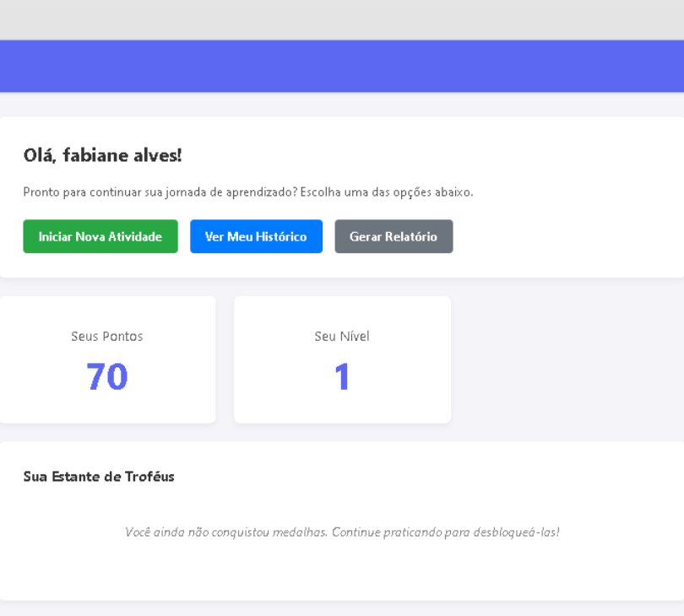Click the subtitle text about jornada de aprendizado
Screen dimensions: 684x616
pyautogui.click(x=247, y=192)
